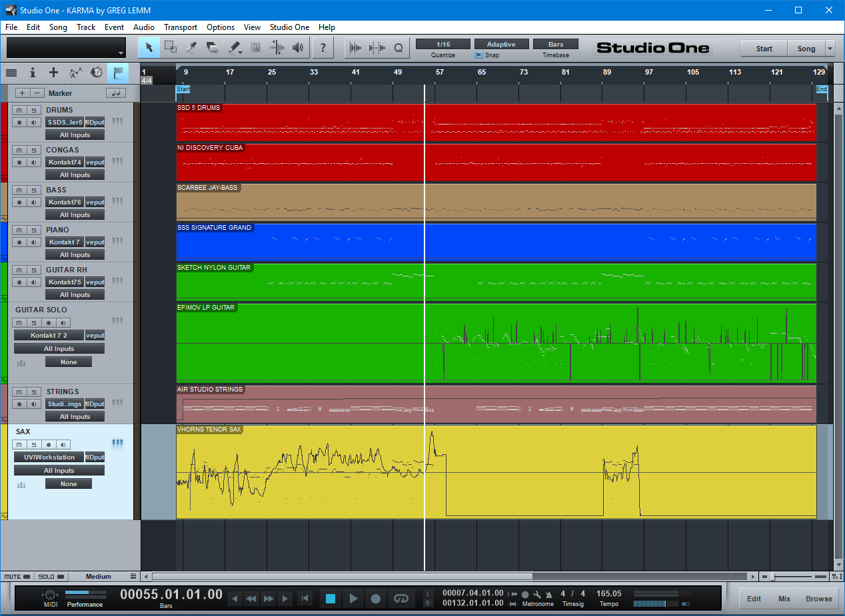Screen dimensions: 845x616
Task: Click the End marker flag
Action: tap(822, 89)
